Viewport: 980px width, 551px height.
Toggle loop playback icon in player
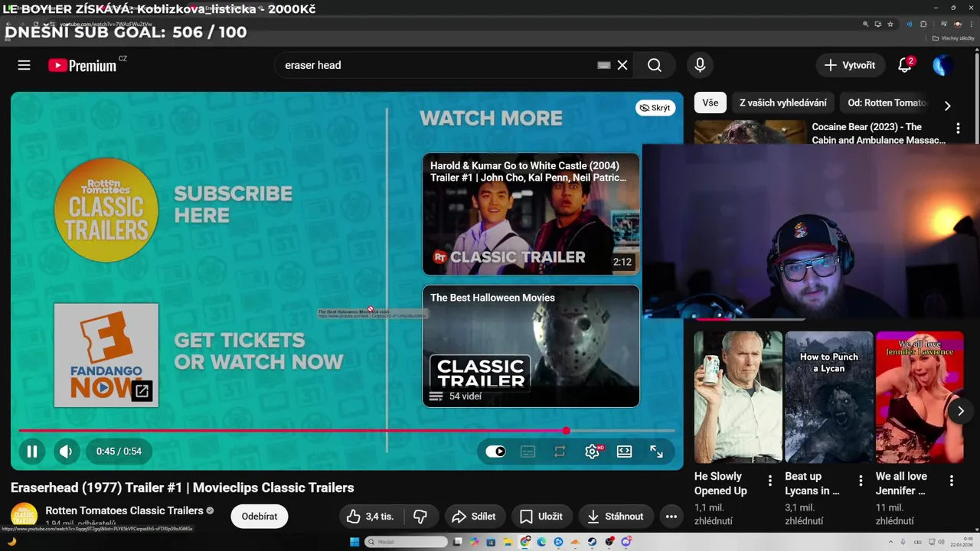pos(560,452)
